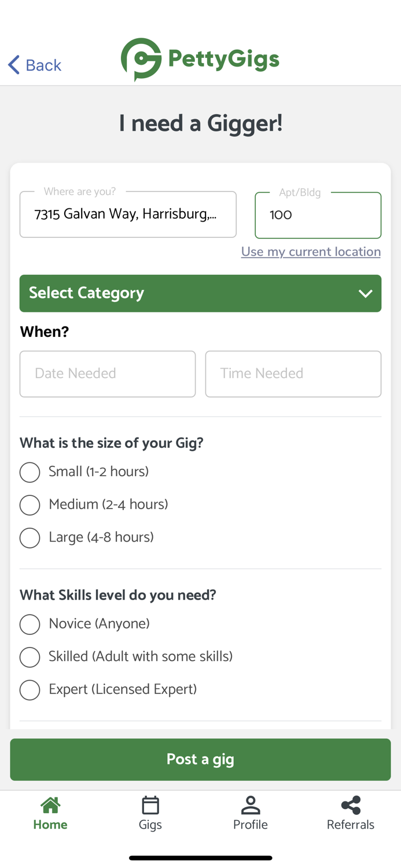This screenshot has width=401, height=868.
Task: Open the Date Needed picker
Action: tap(108, 374)
